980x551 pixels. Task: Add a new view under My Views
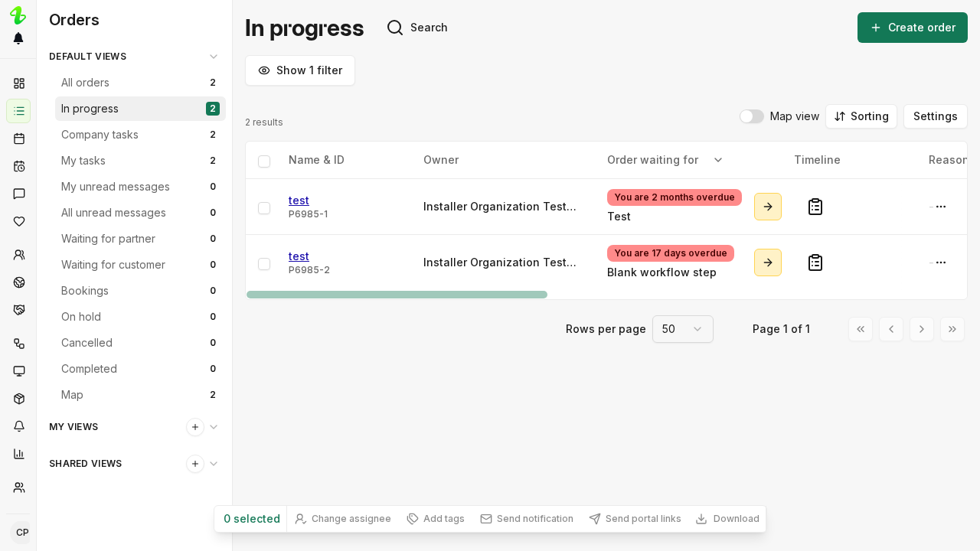195,427
